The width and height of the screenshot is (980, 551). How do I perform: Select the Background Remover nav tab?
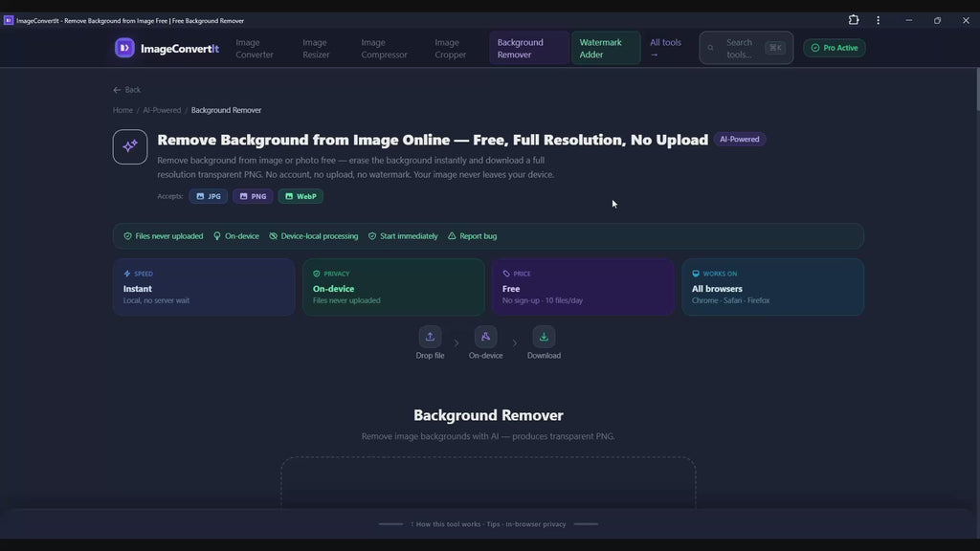tap(528, 48)
